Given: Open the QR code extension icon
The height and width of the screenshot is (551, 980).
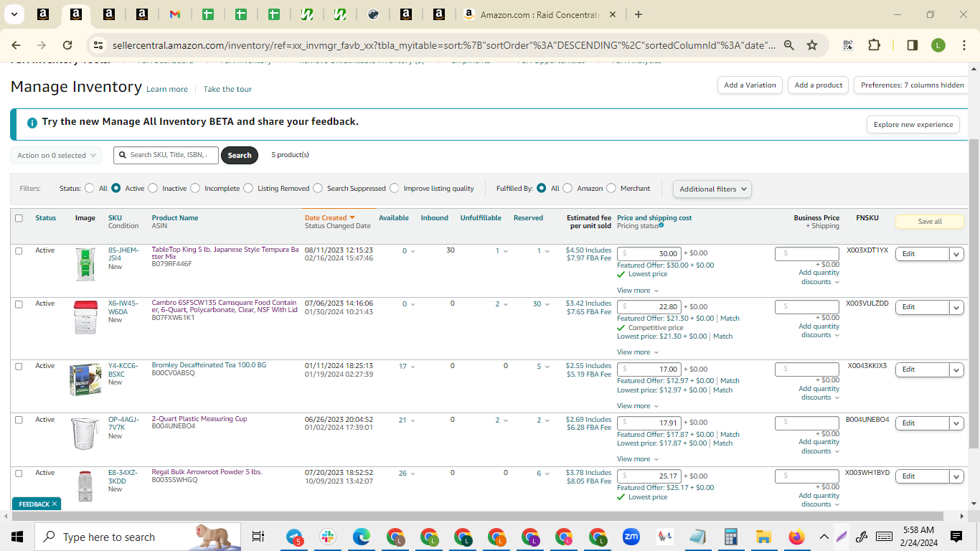Looking at the screenshot, I should click(x=848, y=45).
